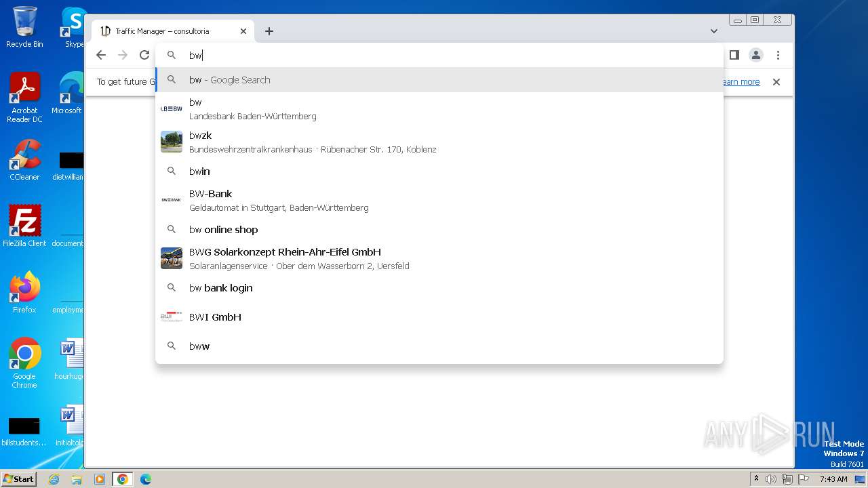Dismiss the info bar with X
This screenshot has width=868, height=488.
click(x=776, y=82)
